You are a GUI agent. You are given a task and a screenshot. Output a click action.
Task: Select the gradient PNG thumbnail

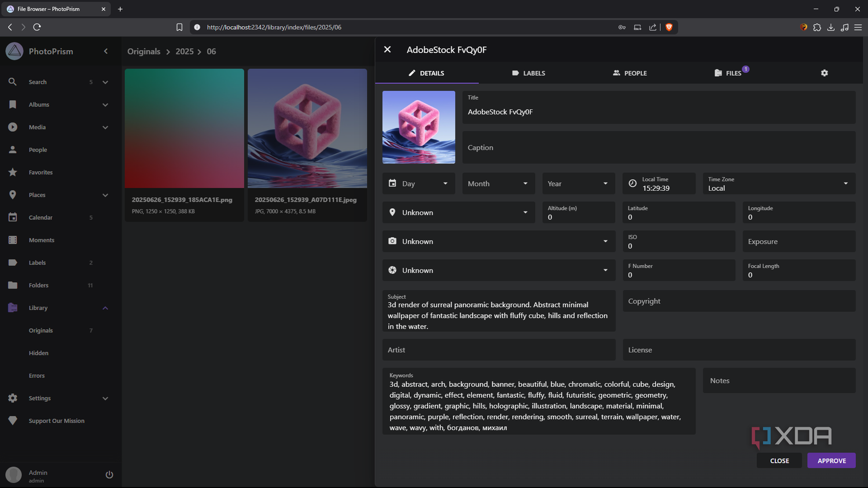185,128
